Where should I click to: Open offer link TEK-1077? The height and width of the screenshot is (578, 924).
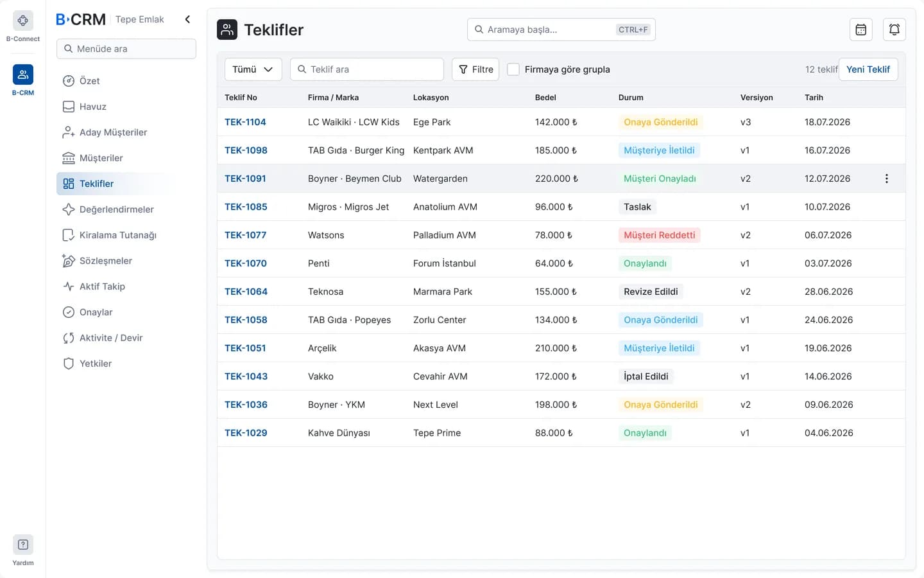[245, 235]
